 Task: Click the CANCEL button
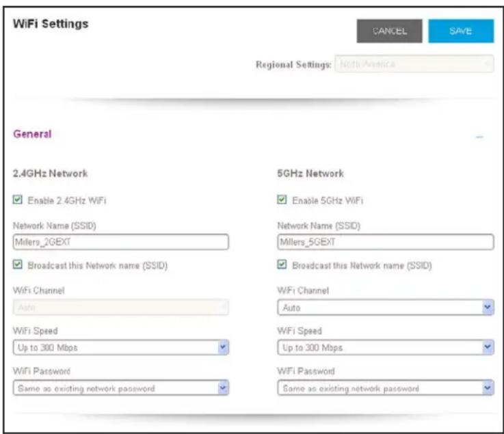(x=389, y=31)
